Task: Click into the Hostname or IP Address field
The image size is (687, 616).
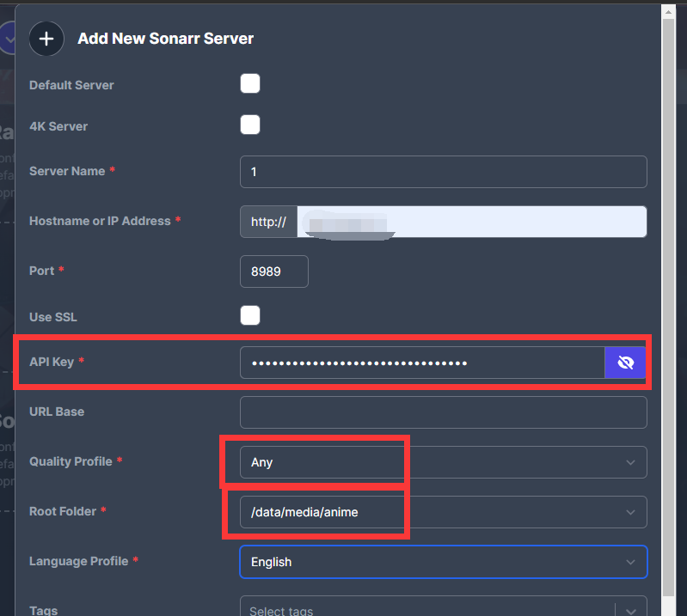Action: (471, 222)
